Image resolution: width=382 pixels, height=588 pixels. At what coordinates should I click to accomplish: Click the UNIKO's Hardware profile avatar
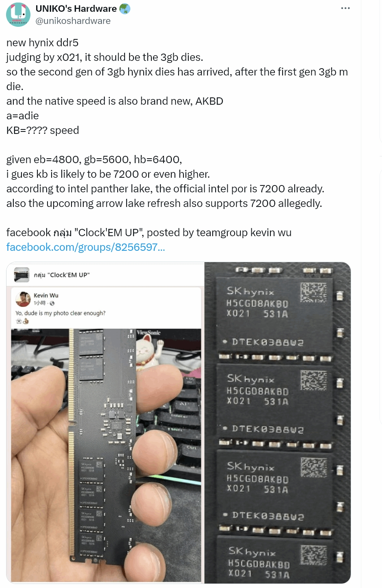(18, 15)
